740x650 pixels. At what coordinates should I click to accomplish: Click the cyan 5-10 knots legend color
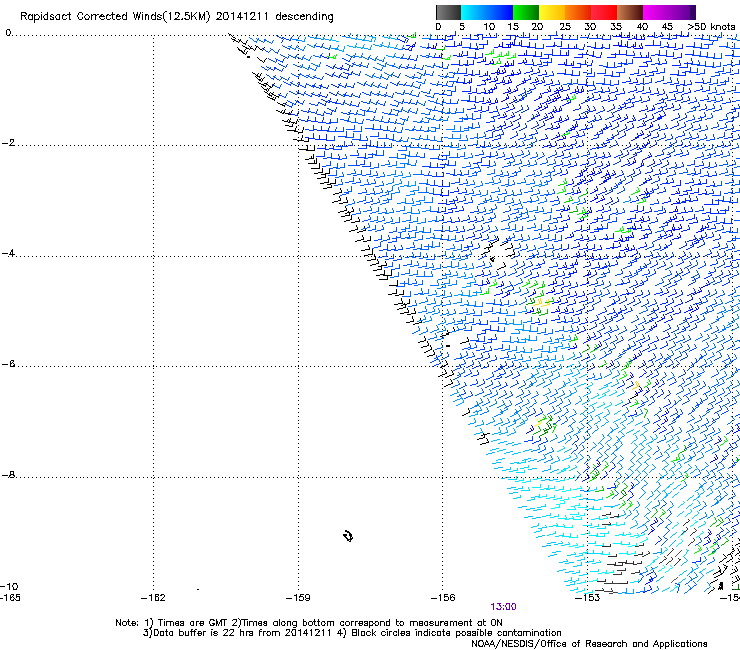click(473, 12)
